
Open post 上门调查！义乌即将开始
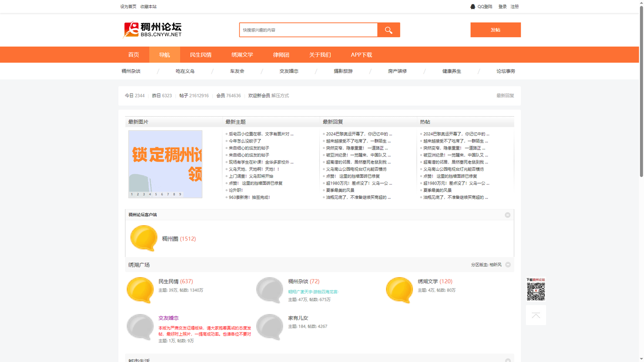tap(251, 176)
